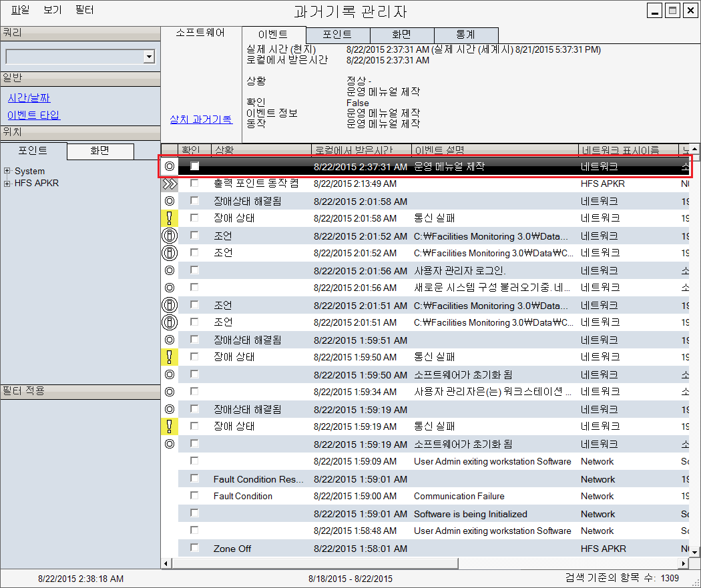This screenshot has height=588, width=701.
Task: Expand the HFS APKR tree node
Action: 7,183
